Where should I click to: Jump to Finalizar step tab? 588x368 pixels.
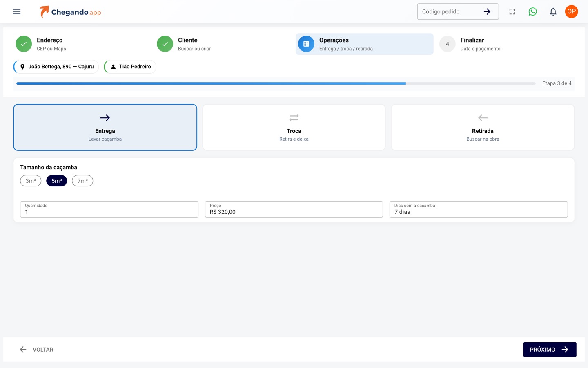pos(506,44)
